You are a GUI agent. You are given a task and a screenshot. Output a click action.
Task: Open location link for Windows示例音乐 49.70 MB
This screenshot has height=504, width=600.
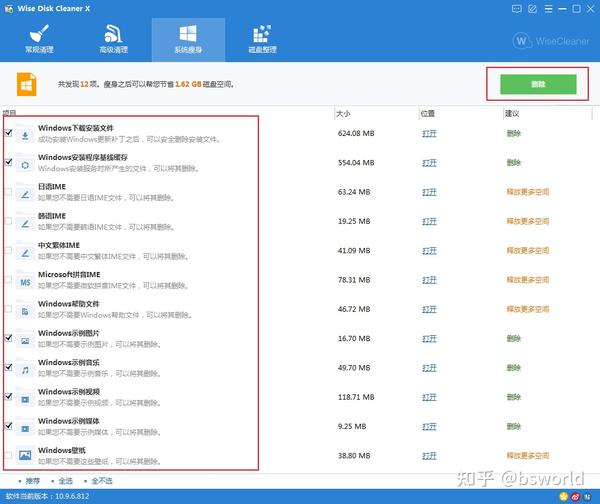429,368
